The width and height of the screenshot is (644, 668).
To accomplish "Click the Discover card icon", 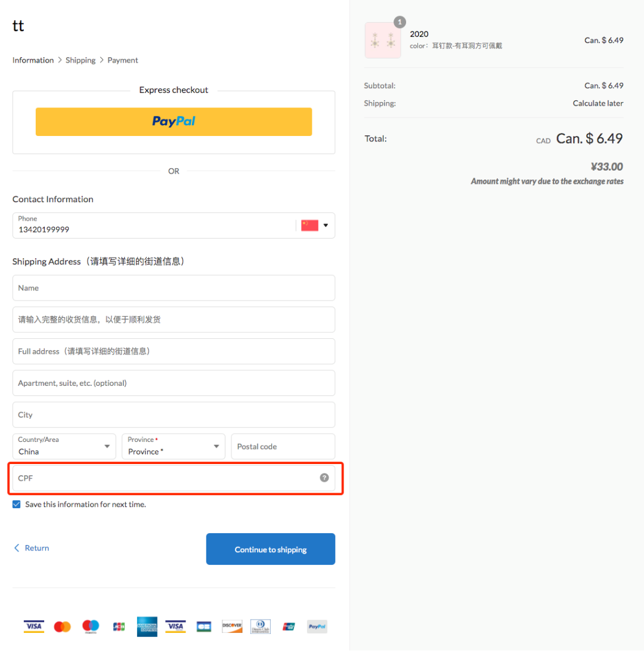I will (232, 627).
